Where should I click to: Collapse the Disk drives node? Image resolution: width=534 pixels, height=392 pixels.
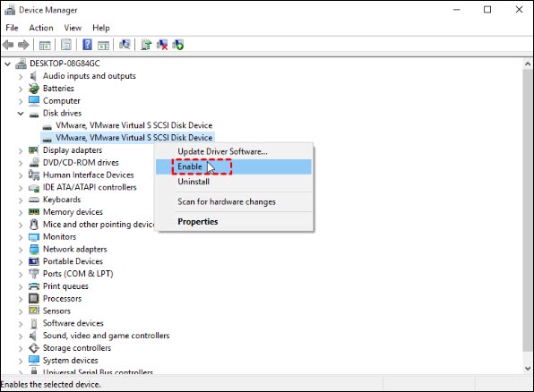click(21, 114)
